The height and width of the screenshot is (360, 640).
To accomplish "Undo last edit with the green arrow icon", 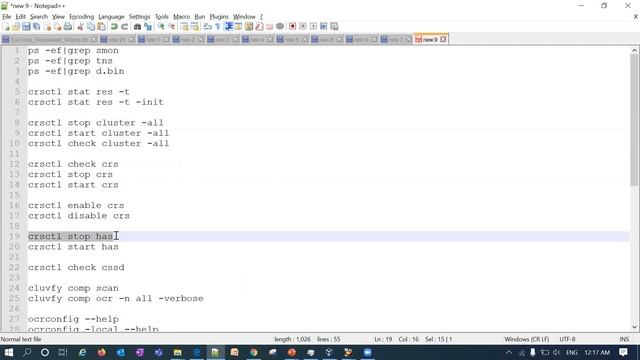I will pyautogui.click(x=114, y=27).
